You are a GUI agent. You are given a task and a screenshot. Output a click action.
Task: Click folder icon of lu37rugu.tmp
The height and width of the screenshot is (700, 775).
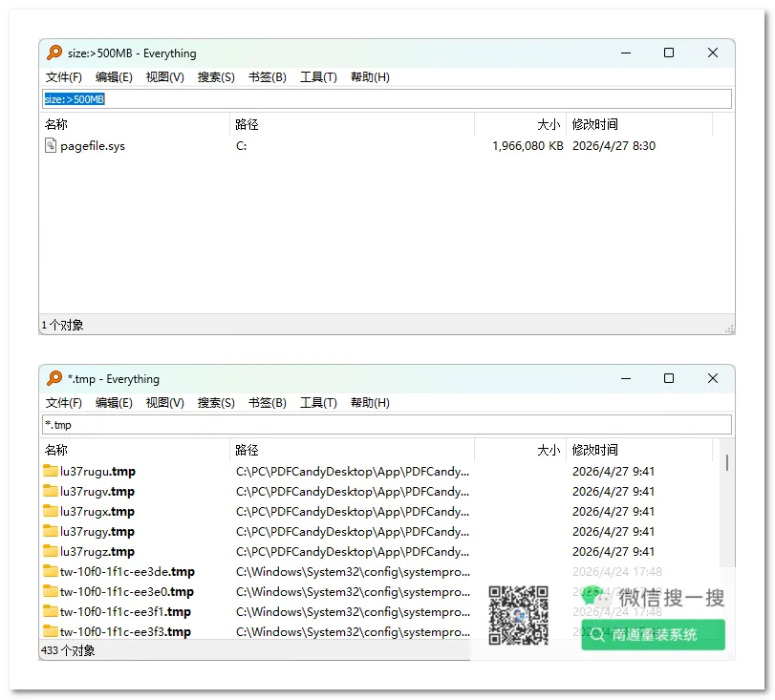point(51,471)
